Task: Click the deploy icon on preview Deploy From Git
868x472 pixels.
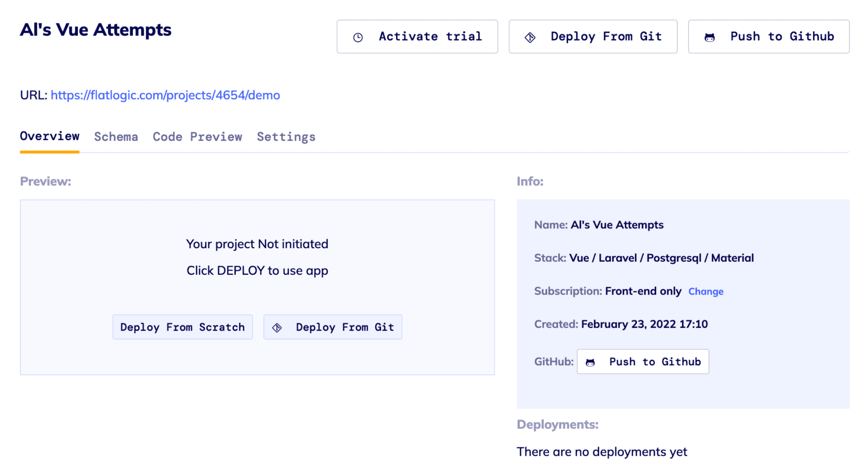Action: click(x=277, y=327)
